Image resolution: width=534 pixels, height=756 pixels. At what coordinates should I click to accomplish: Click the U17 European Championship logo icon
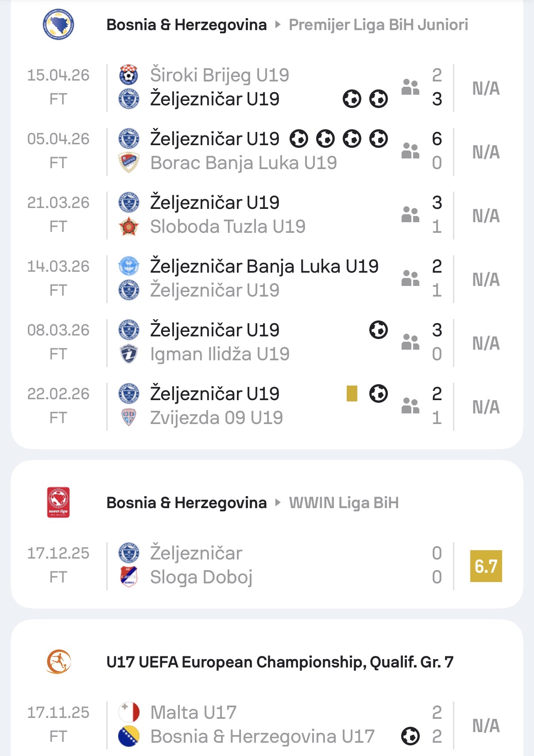[x=58, y=662]
